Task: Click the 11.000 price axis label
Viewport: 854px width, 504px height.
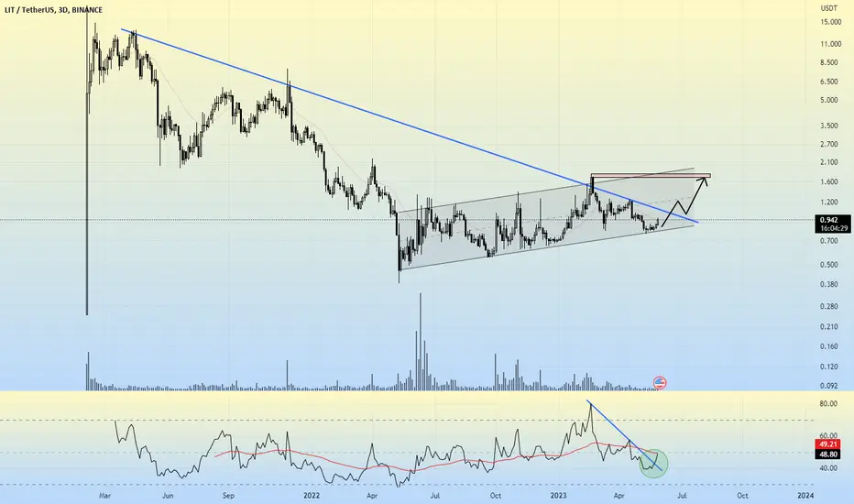Action: [x=831, y=44]
